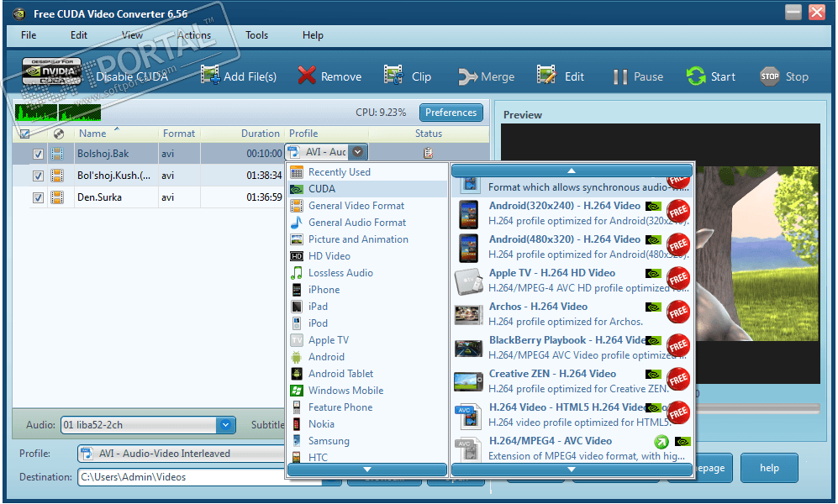Click the Preferences button
The image size is (838, 504).
pyautogui.click(x=451, y=113)
